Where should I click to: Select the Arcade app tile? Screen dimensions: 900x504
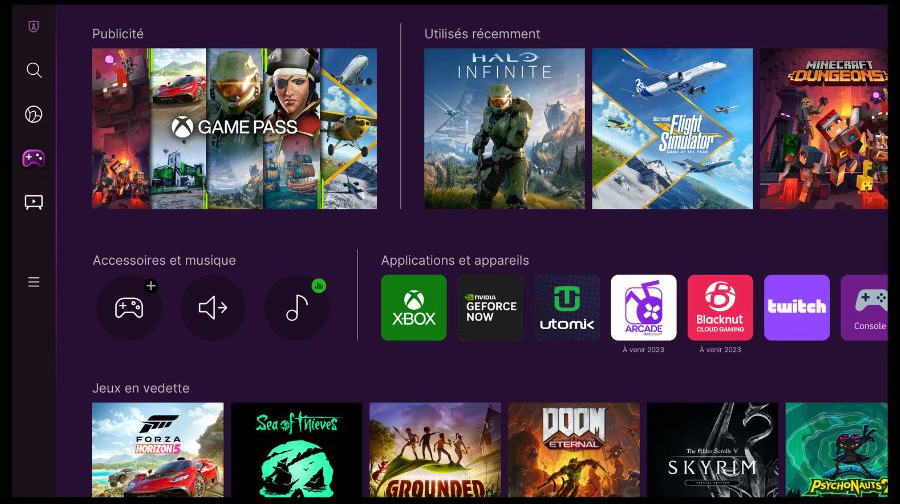(643, 308)
